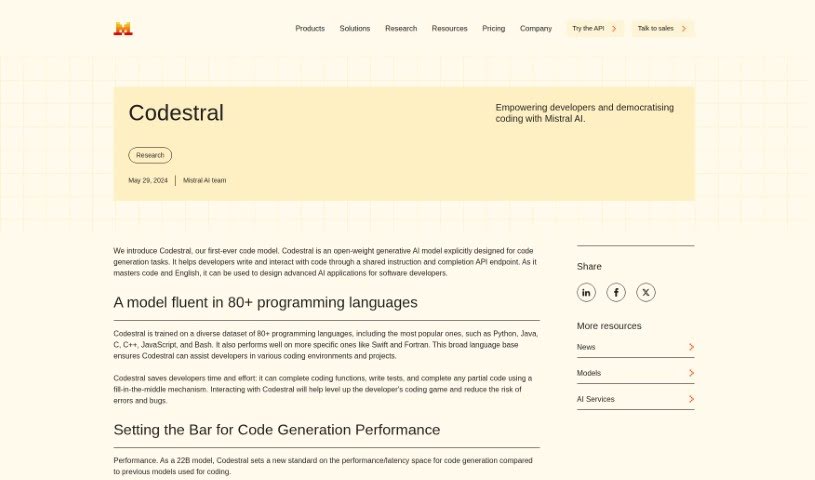The height and width of the screenshot is (480, 815).
Task: Click the More resources heading
Action: (x=609, y=326)
